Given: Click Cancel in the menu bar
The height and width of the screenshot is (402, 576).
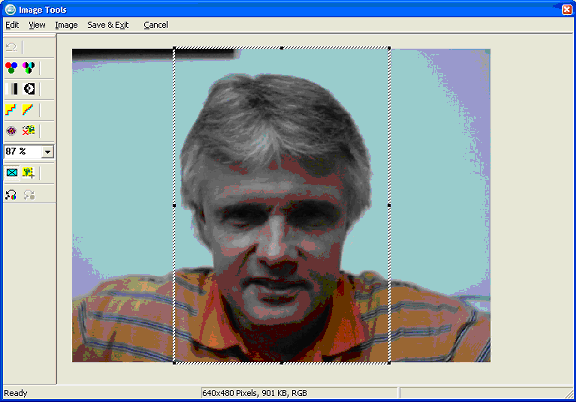Looking at the screenshot, I should tap(156, 25).
